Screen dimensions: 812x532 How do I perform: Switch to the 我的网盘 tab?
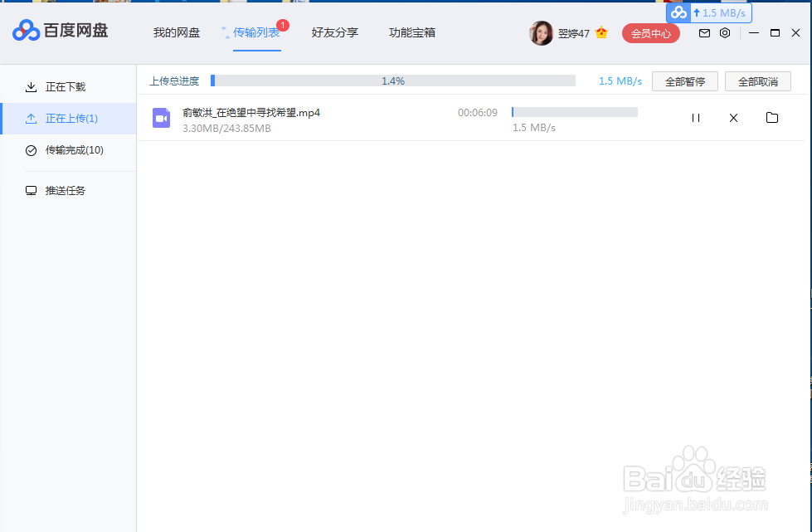(x=176, y=32)
